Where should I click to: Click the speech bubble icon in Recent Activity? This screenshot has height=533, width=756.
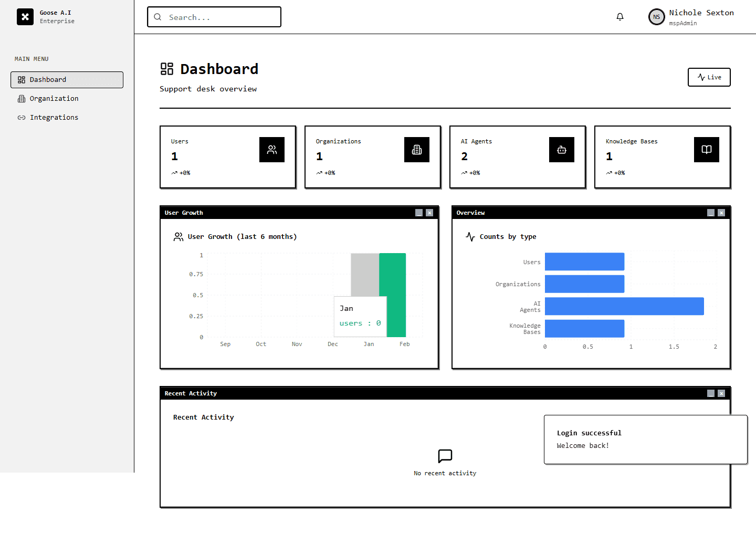(x=445, y=456)
